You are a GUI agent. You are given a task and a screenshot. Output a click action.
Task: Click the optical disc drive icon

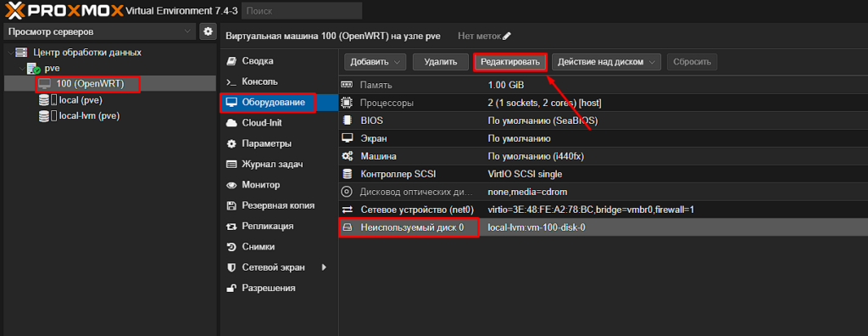coord(347,192)
